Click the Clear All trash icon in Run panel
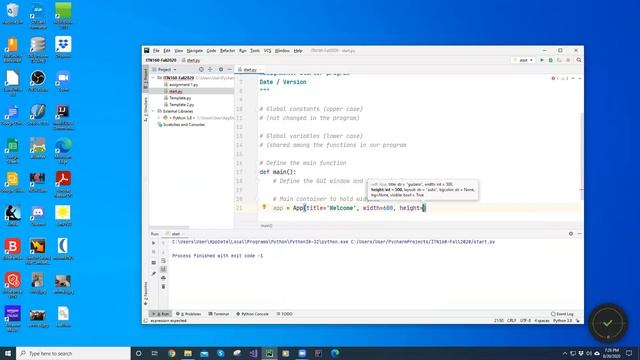This screenshot has width=640, height=360. click(x=163, y=287)
